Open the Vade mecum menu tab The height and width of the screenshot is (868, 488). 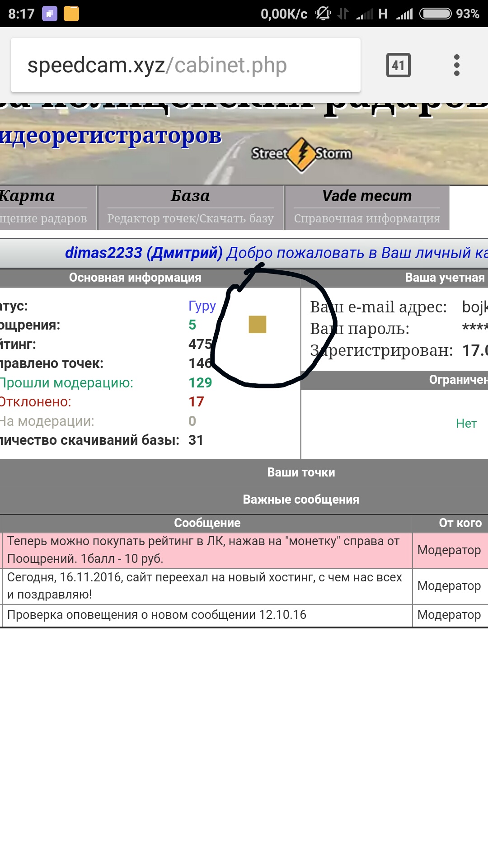(x=366, y=196)
